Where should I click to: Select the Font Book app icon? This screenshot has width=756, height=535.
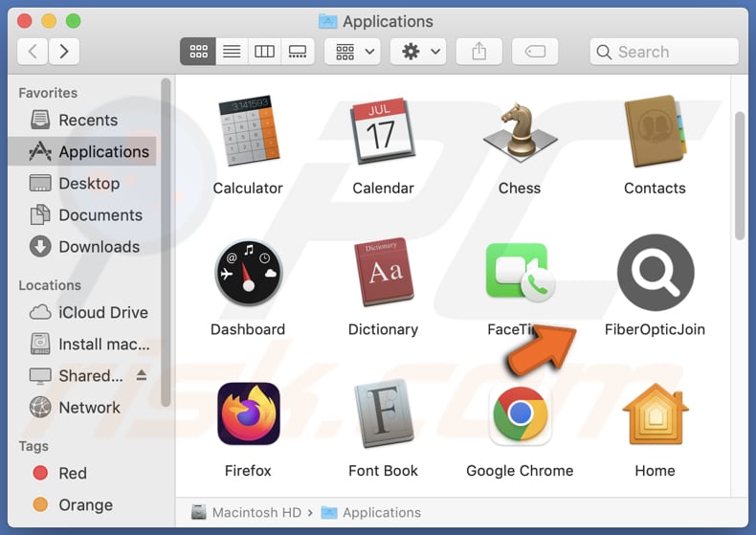[384, 413]
